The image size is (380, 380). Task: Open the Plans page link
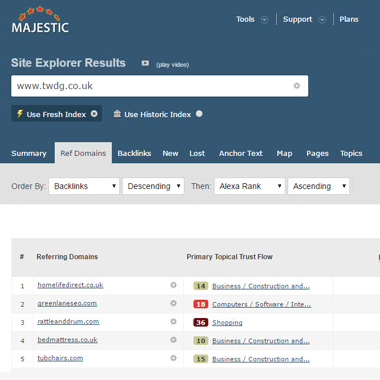pyautogui.click(x=349, y=19)
